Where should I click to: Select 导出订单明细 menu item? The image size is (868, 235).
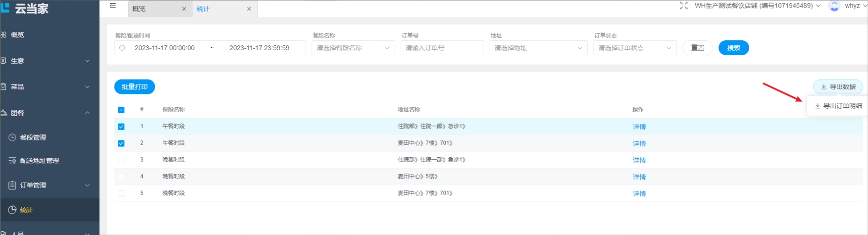tap(838, 106)
